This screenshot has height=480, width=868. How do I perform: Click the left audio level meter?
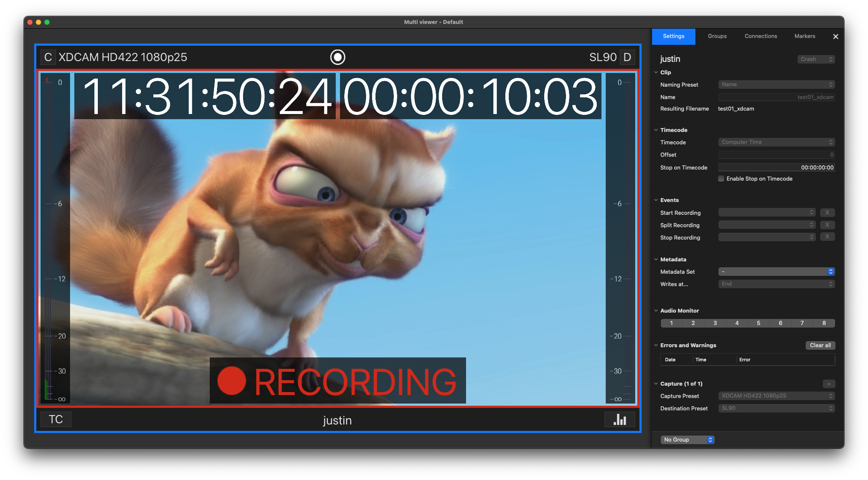[55, 238]
